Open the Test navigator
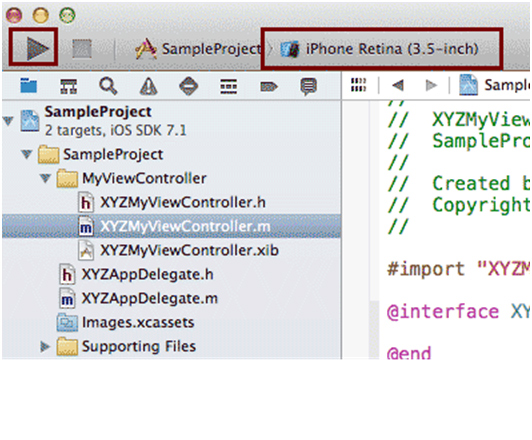 pyautogui.click(x=189, y=86)
